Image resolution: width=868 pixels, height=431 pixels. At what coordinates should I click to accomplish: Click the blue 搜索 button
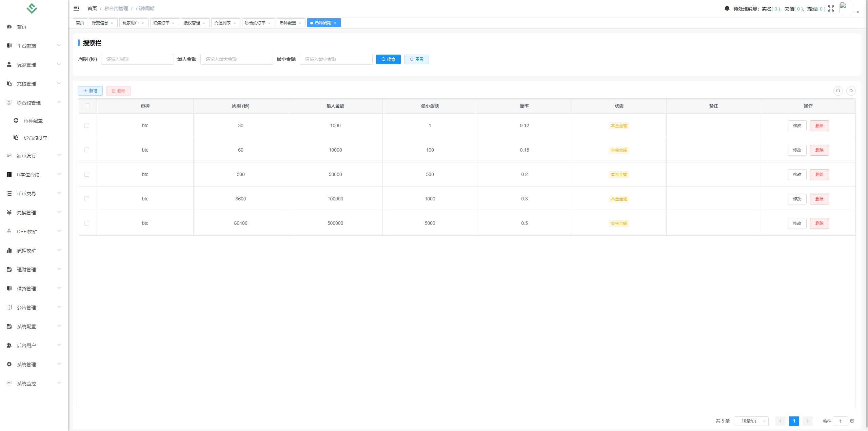pyautogui.click(x=388, y=59)
